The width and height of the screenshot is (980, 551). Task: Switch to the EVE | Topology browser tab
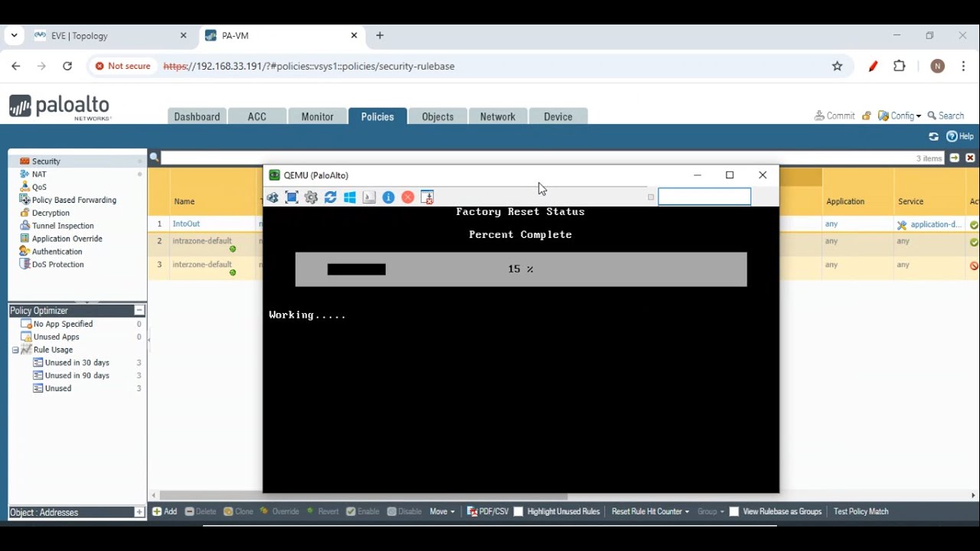[x=109, y=36]
